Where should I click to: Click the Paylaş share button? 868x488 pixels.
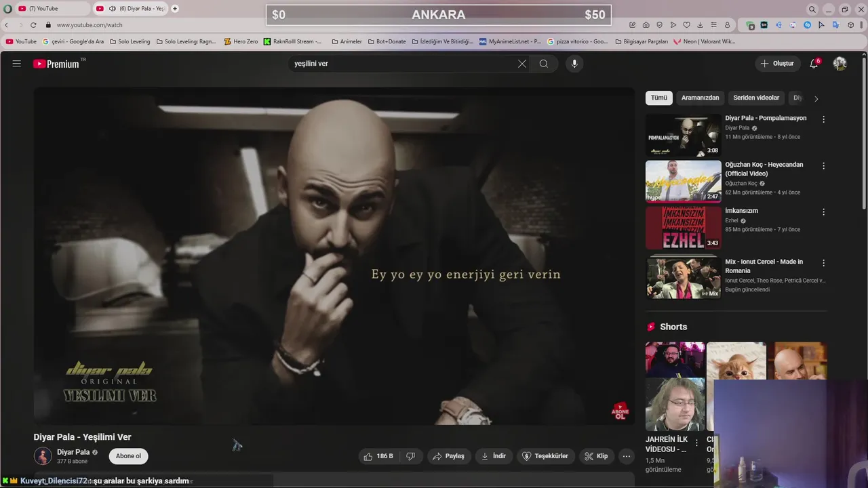(449, 456)
